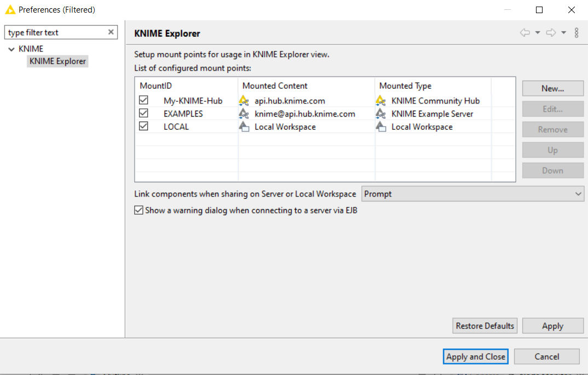
Task: Click the Local Workspace icon in Mounted Type column
Action: 381,126
